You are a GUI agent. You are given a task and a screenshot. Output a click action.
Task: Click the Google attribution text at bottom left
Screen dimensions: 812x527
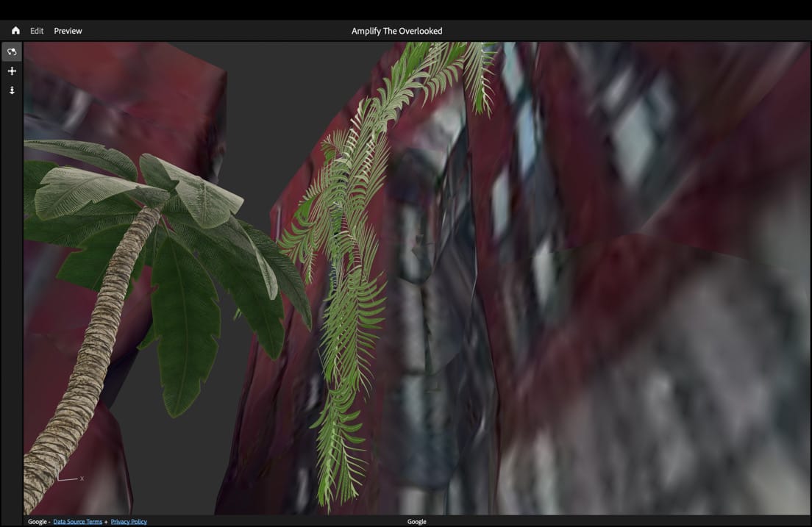[33, 521]
